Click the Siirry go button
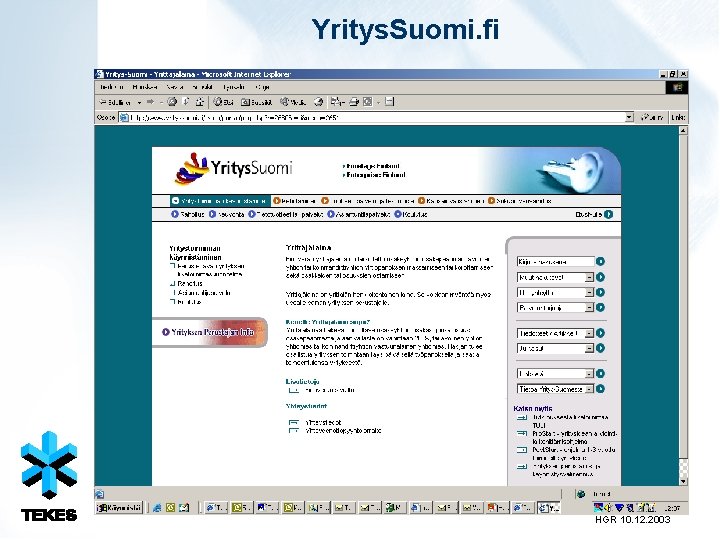The image size is (720, 540). pos(652,118)
